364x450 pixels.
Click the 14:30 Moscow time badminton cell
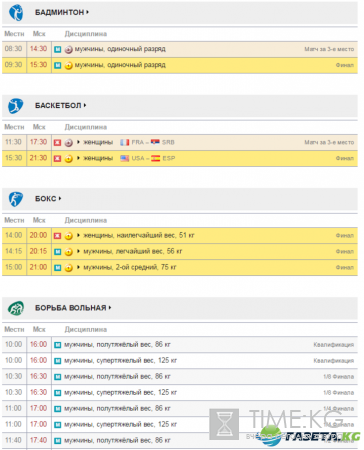39,49
